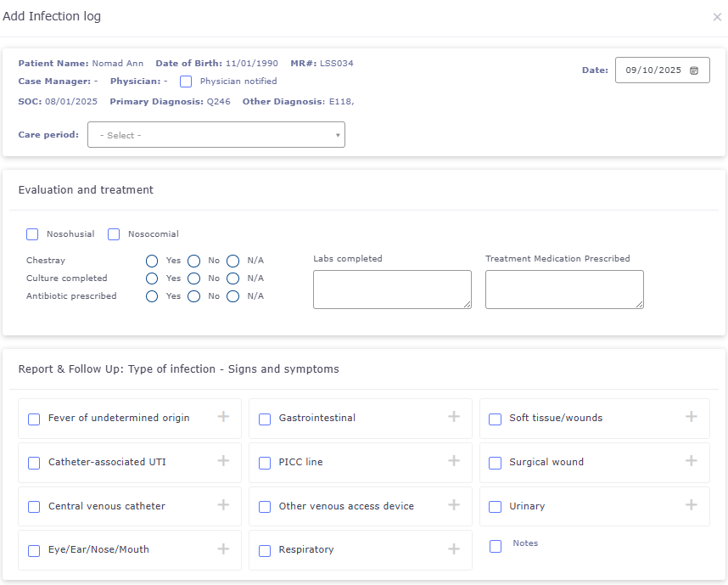
Task: Open the Care period dropdown
Action: coord(216,135)
